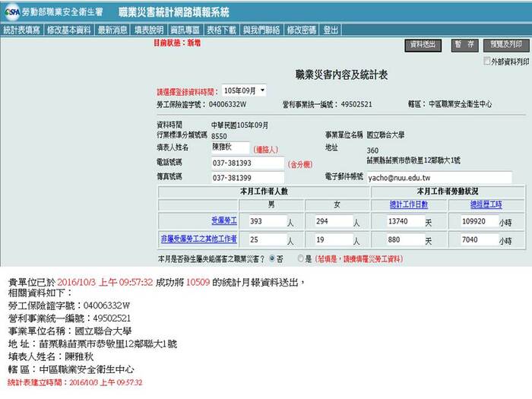Viewport: 532px width, 399px height.
Task: Open the 填表說明 menu item
Action: tap(149, 30)
